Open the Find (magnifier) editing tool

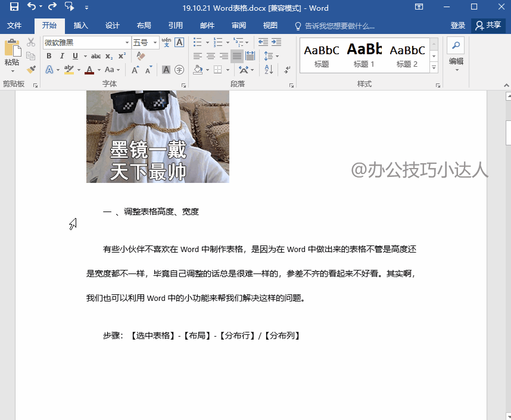pyautogui.click(x=456, y=45)
